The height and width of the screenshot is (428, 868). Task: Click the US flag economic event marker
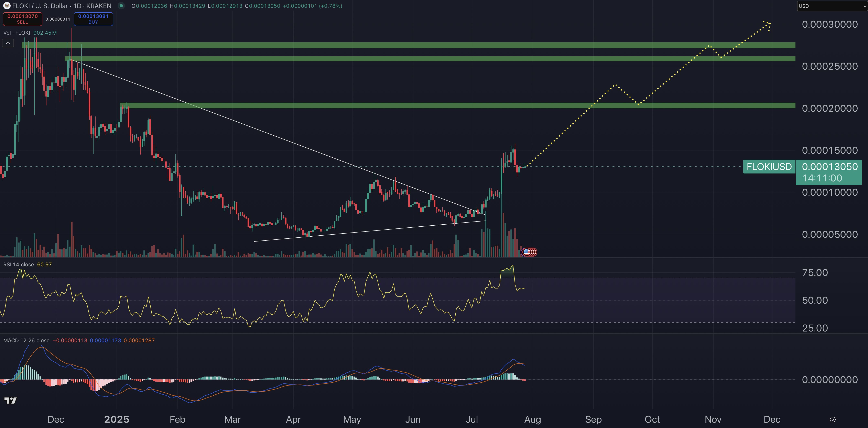click(527, 252)
